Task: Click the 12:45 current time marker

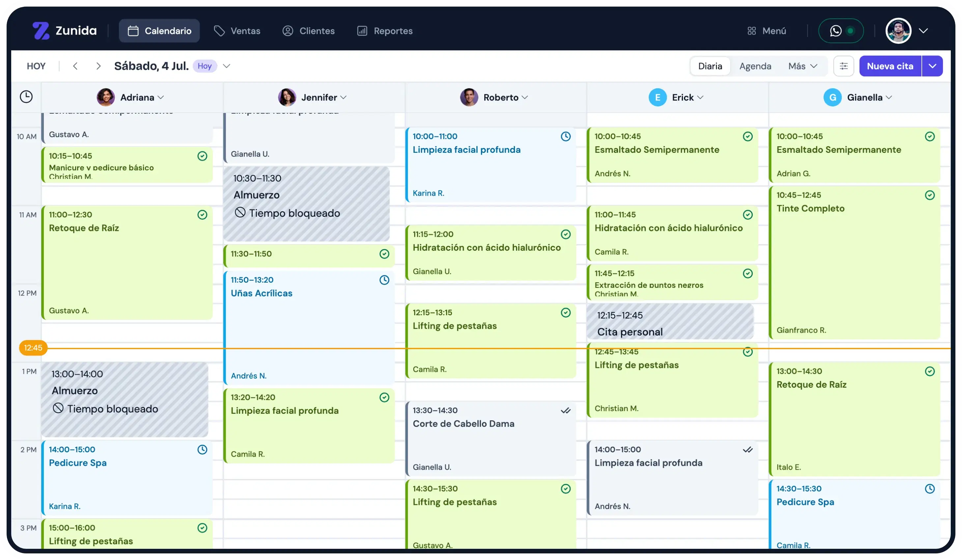Action: [33, 348]
